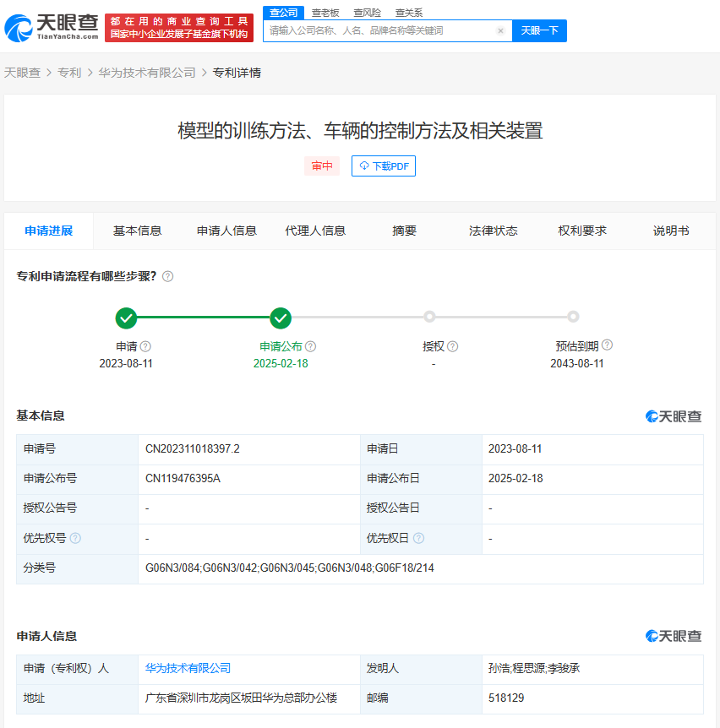Click the Tianyancha logo

coord(52,28)
